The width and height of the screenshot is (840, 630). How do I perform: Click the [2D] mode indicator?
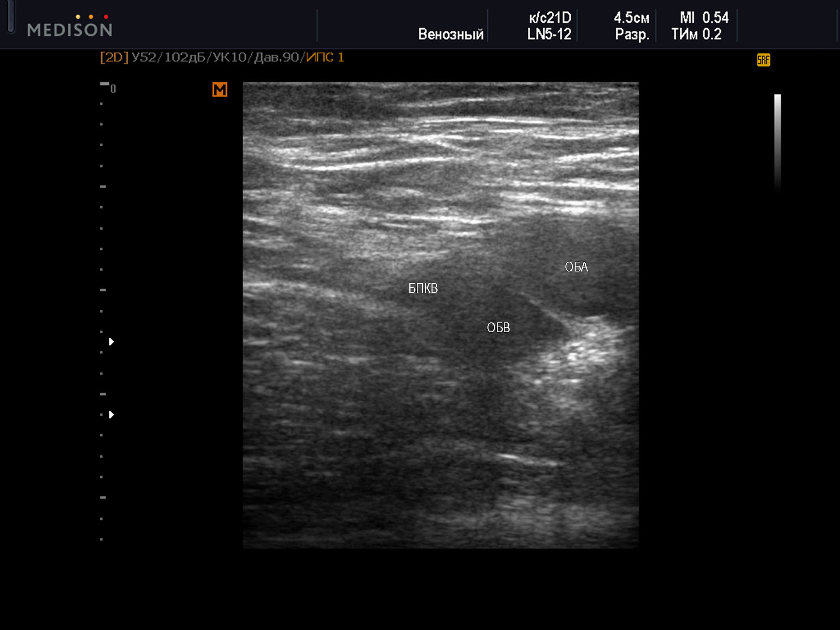[x=114, y=57]
